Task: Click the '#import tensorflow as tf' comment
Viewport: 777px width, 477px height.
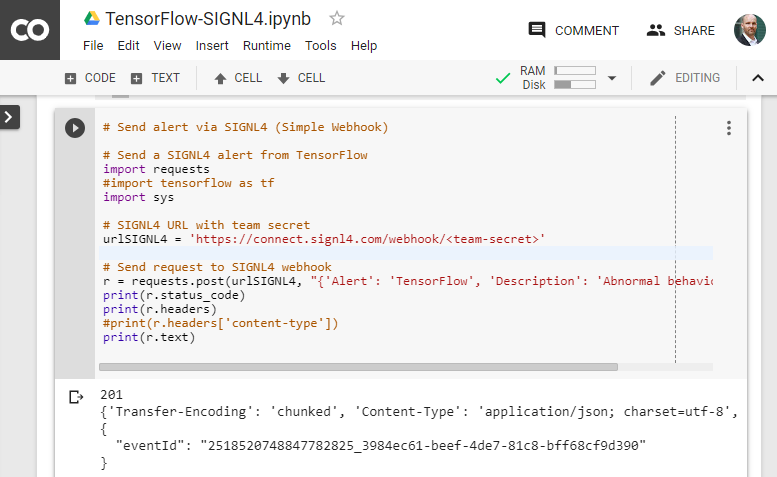Action: (x=188, y=183)
